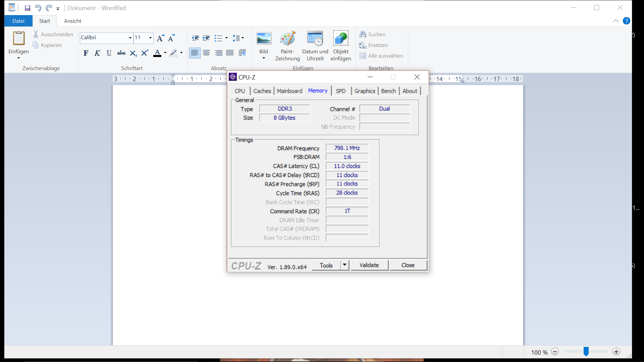Click the grow font size icon

(x=160, y=38)
